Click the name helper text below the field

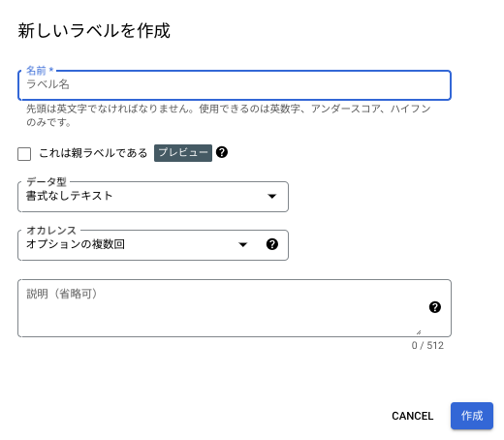point(229,115)
